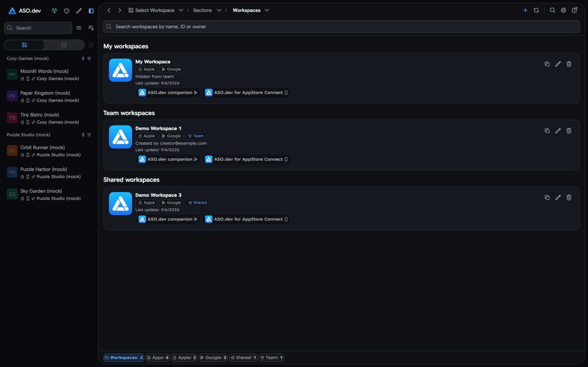Delete Demo Workspace 1

(x=569, y=131)
